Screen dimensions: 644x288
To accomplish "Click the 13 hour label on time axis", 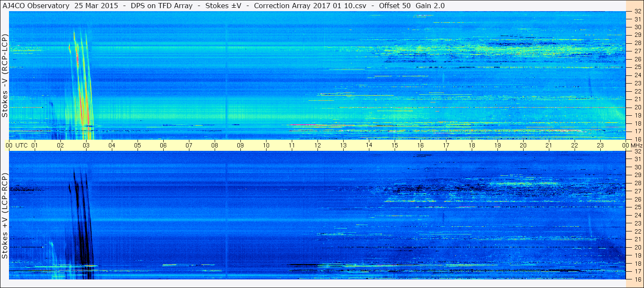I will point(343,145).
